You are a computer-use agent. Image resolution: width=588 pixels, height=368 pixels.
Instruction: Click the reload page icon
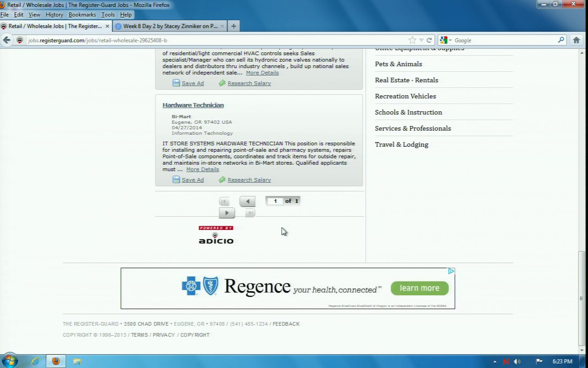tap(429, 40)
